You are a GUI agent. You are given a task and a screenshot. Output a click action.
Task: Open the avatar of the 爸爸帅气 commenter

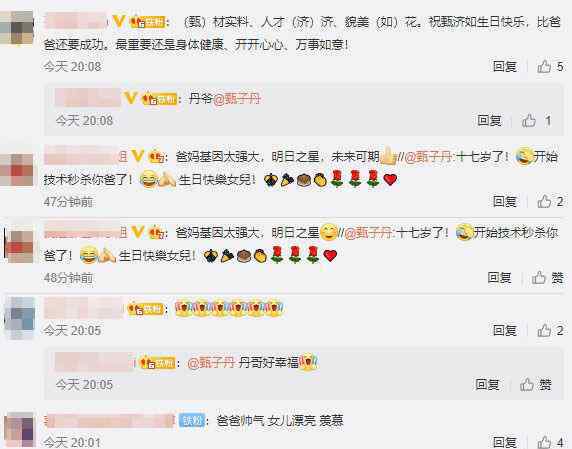pos(20,430)
